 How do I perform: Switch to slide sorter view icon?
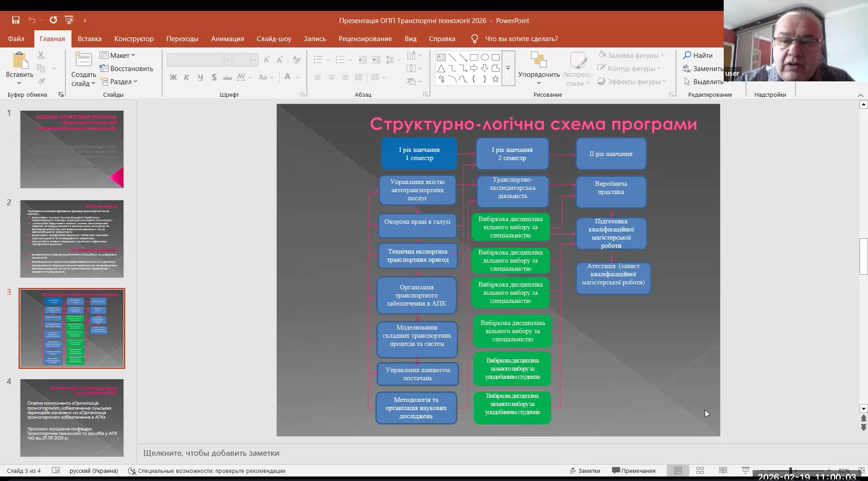700,471
